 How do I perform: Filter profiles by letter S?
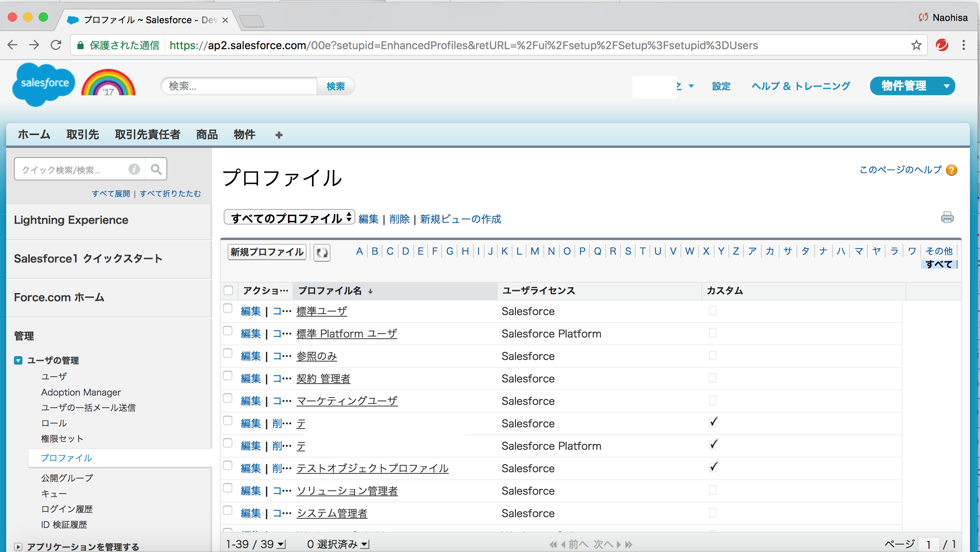tap(628, 251)
